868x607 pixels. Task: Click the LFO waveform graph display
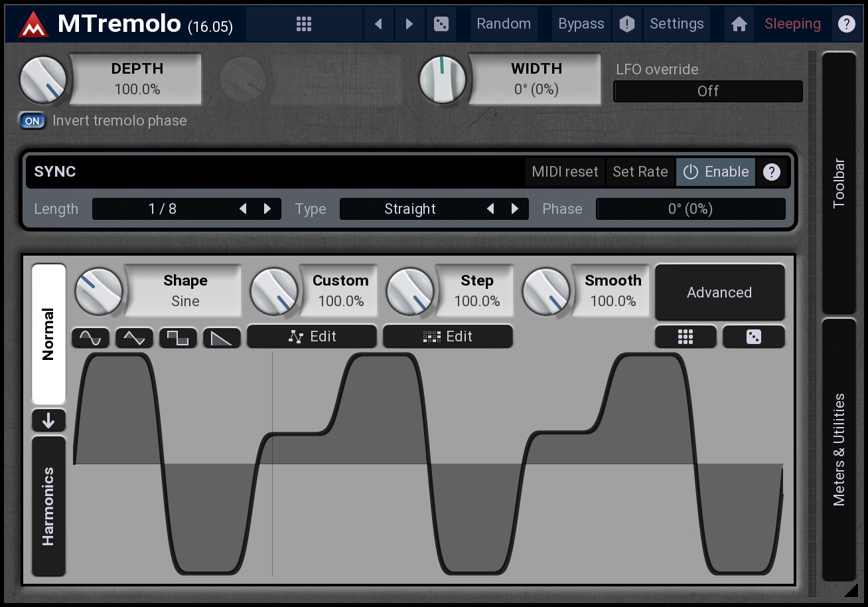pyautogui.click(x=428, y=464)
